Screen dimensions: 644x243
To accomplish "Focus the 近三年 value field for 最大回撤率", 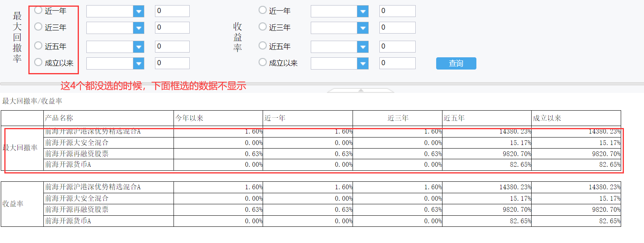I will [x=172, y=28].
